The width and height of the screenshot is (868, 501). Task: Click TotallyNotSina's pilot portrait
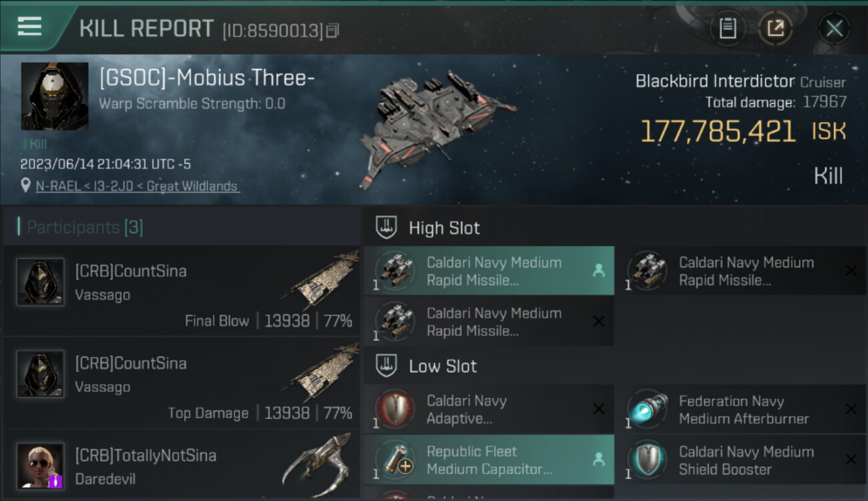pos(41,466)
